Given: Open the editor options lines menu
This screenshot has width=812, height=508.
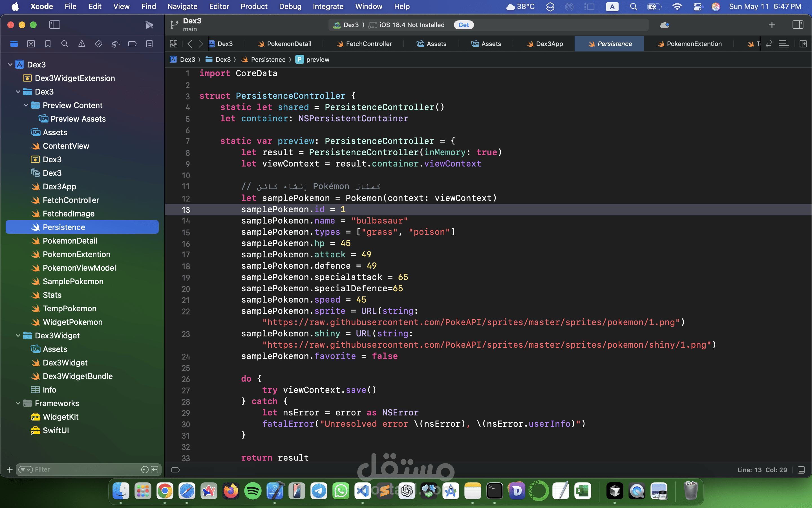Looking at the screenshot, I should tap(784, 44).
